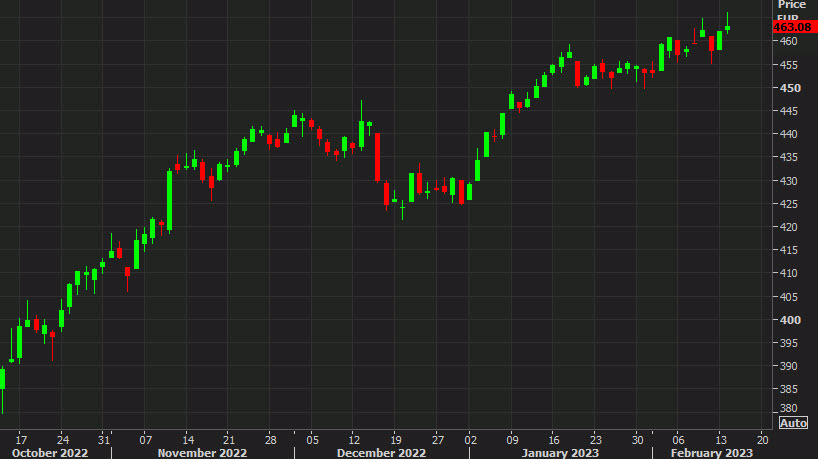Click the 395 price axis label
This screenshot has height=459, width=818.
789,343
